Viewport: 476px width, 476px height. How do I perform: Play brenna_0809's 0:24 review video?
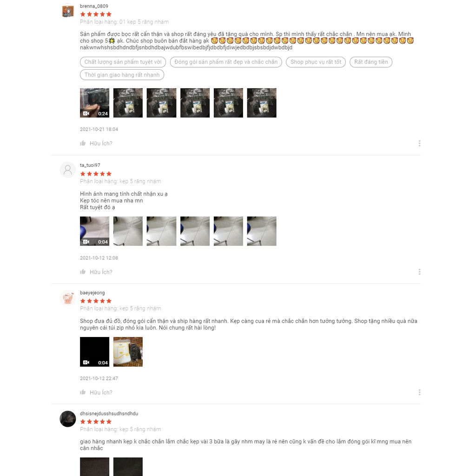(94, 103)
